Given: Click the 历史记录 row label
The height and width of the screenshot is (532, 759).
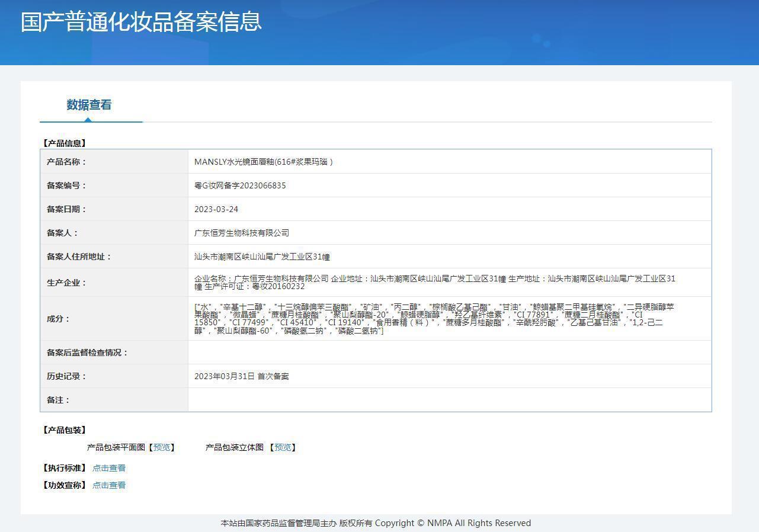Looking at the screenshot, I should tap(66, 376).
